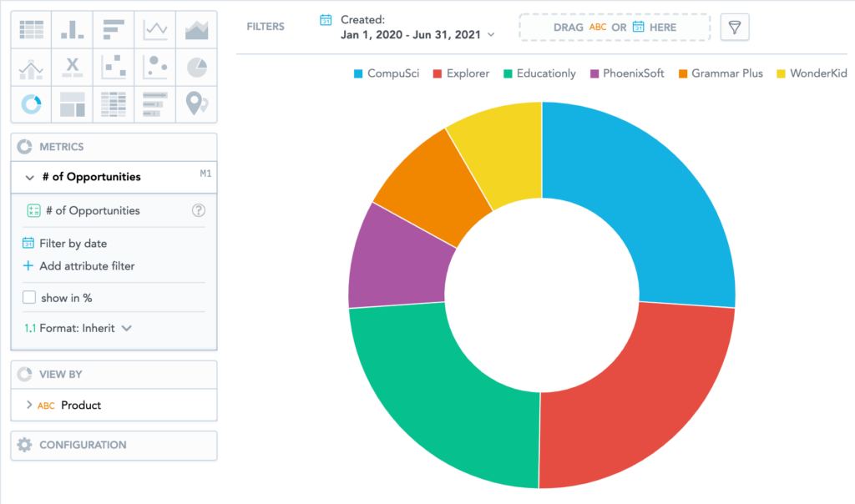The height and width of the screenshot is (504, 855).
Task: Collapse the # of Opportunities metric
Action: pyautogui.click(x=29, y=177)
